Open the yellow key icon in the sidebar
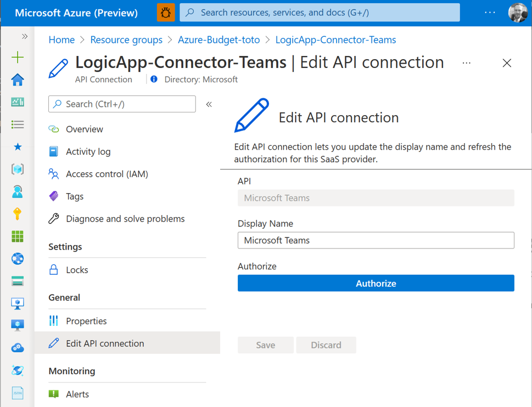 (x=18, y=214)
